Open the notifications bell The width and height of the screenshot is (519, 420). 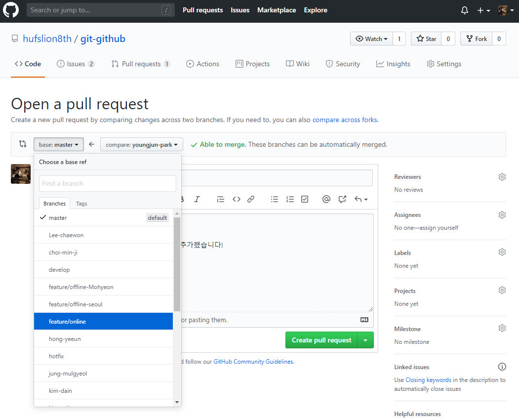[464, 10]
